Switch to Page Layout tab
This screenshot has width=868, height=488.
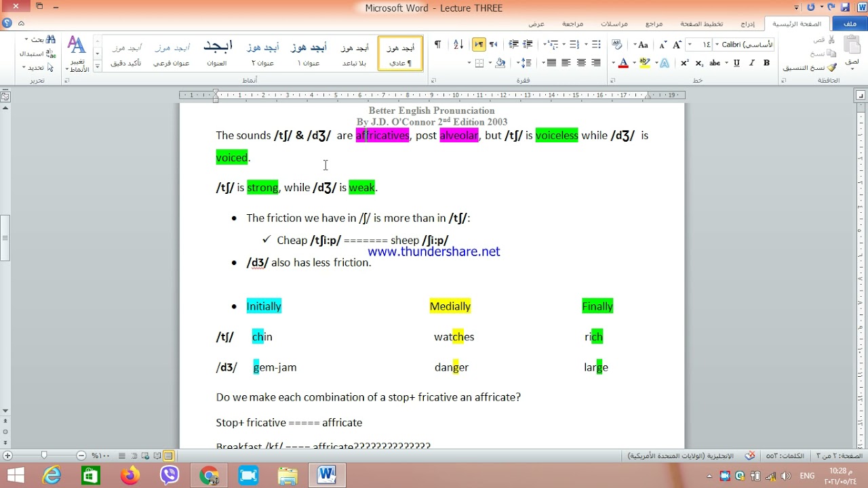[701, 24]
